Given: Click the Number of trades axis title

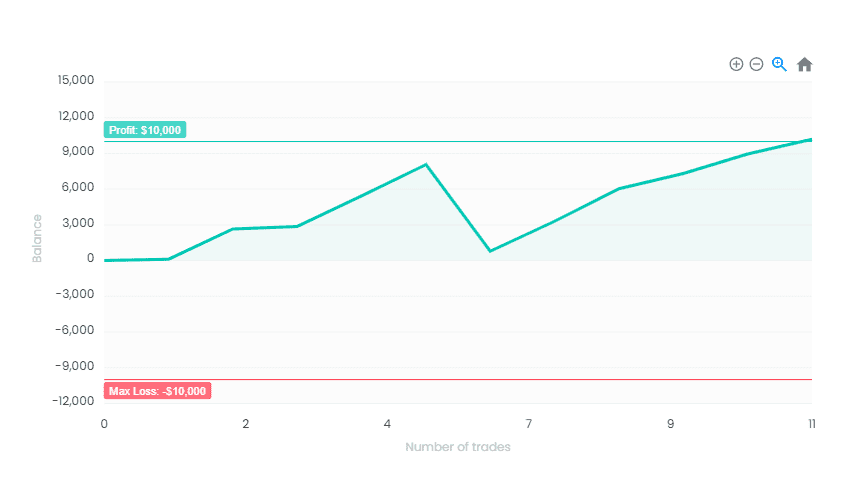Looking at the screenshot, I should pyautogui.click(x=458, y=447).
